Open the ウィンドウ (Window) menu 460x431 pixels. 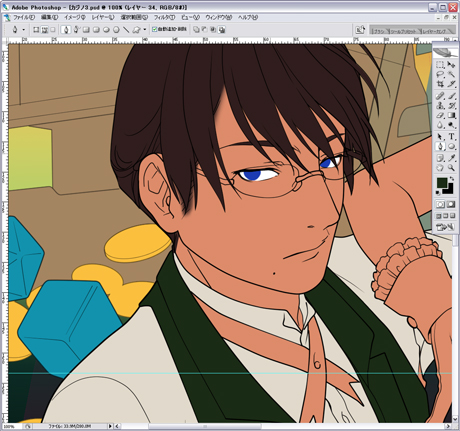point(218,17)
